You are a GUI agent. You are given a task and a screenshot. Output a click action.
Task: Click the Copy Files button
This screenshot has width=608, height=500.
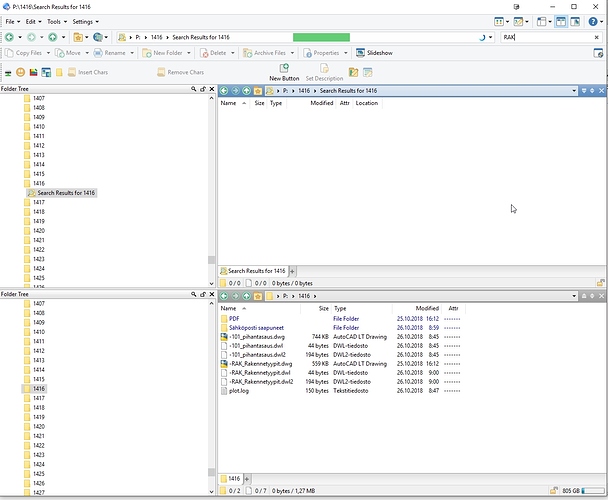tap(24, 53)
